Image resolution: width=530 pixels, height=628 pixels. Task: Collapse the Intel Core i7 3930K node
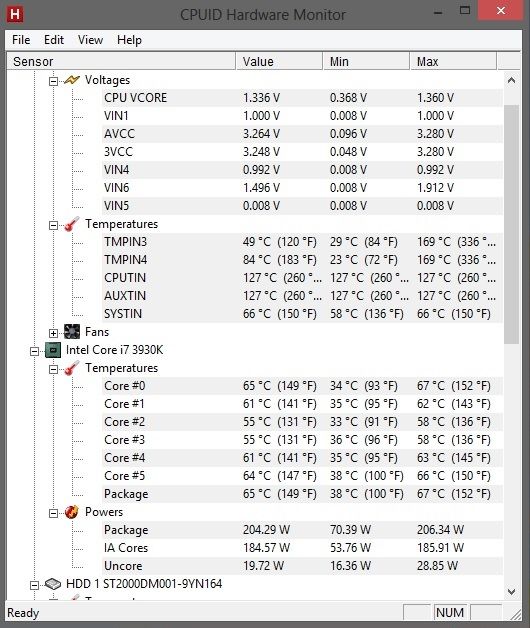34,351
